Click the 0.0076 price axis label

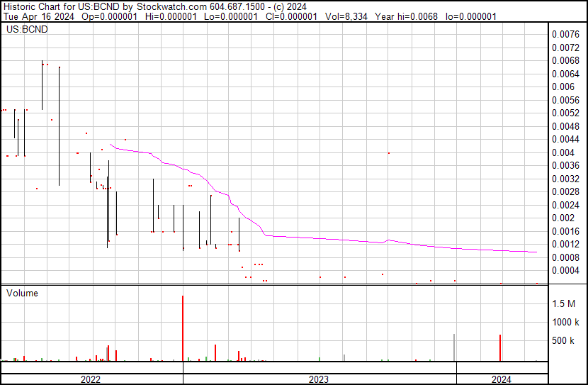tap(565, 35)
